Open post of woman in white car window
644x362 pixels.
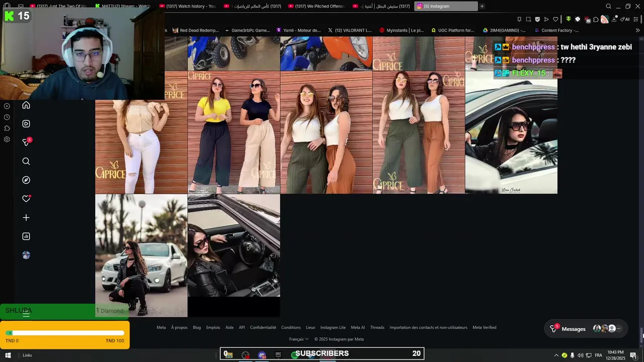click(x=511, y=132)
